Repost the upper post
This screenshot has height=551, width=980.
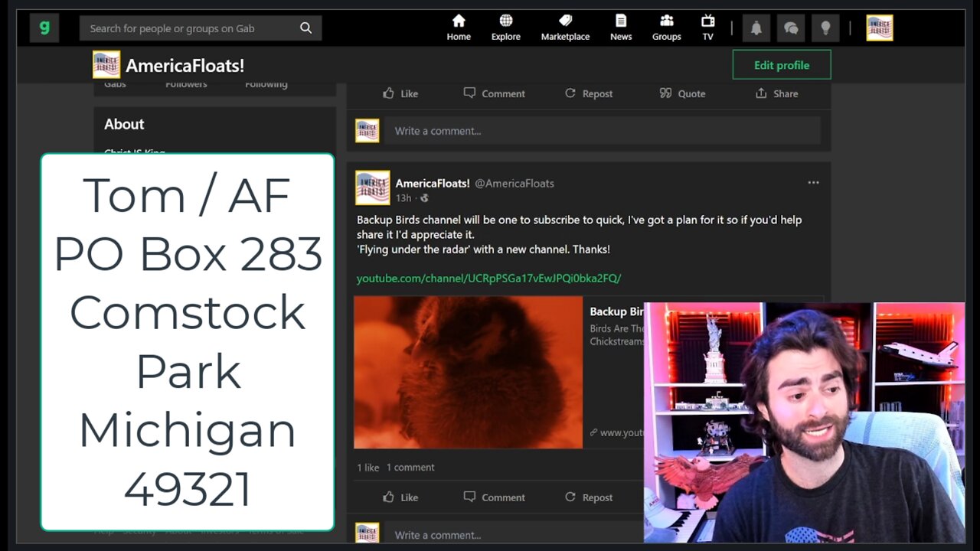589,93
